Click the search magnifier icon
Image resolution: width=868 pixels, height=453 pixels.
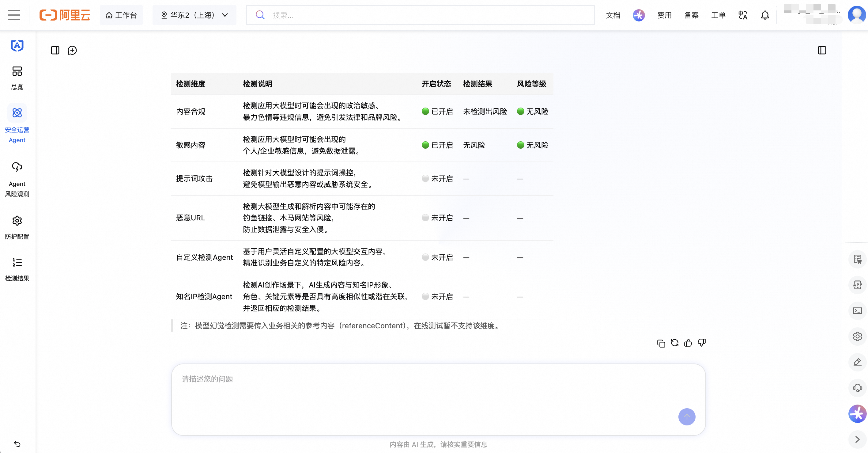pyautogui.click(x=260, y=15)
